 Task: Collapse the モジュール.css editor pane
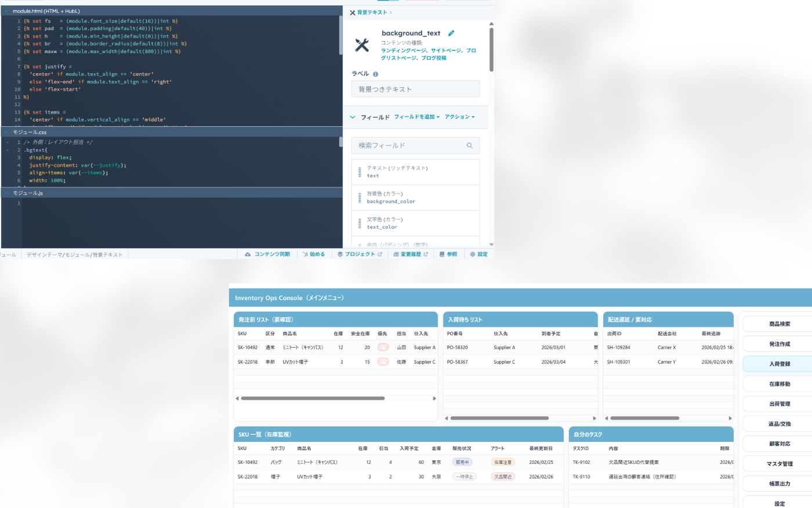tap(6, 132)
